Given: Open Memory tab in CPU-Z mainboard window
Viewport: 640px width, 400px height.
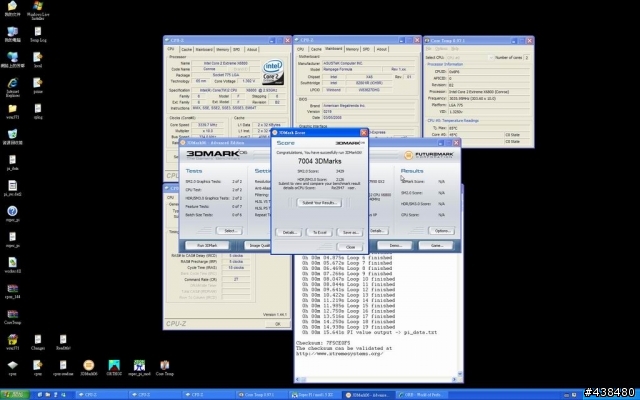Looking at the screenshot, I should (x=352, y=49).
